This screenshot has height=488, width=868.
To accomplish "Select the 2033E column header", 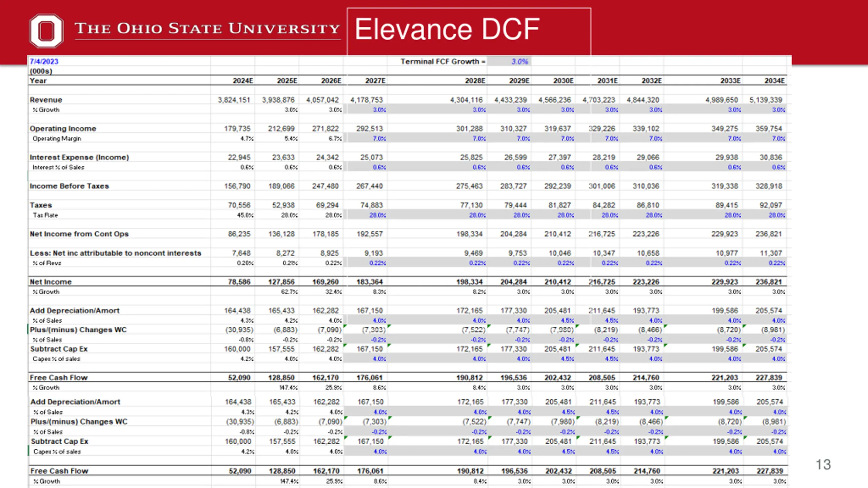I will pos(730,81).
